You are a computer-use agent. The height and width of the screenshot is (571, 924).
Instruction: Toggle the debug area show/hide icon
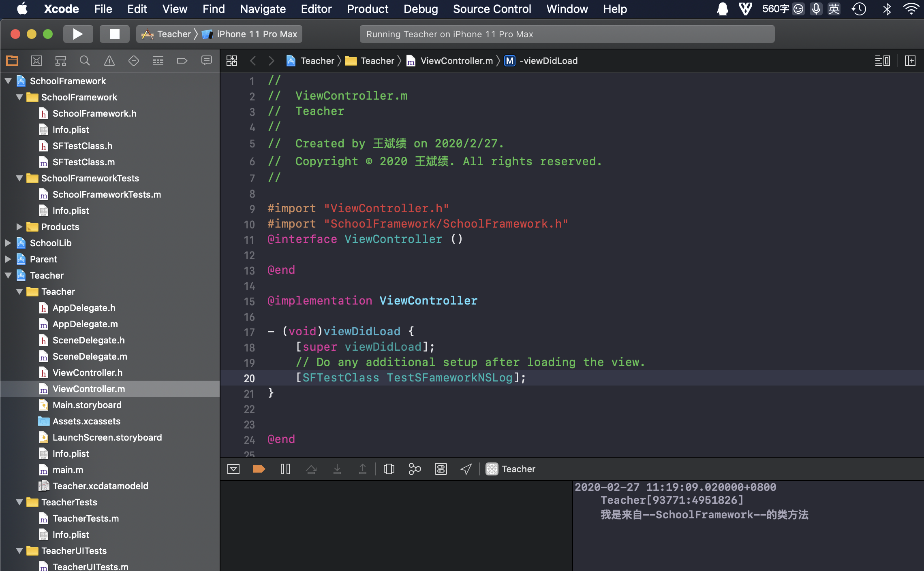click(x=233, y=469)
